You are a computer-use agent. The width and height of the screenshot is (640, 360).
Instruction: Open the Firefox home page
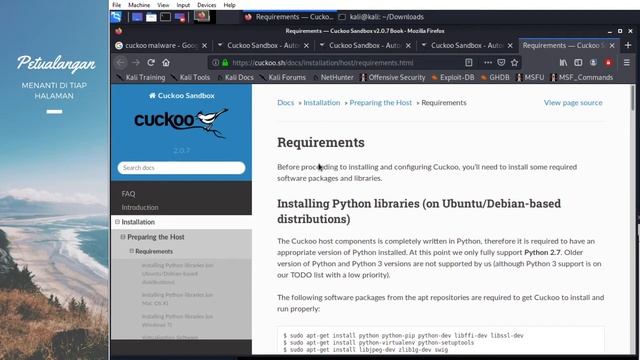pyautogui.click(x=166, y=62)
